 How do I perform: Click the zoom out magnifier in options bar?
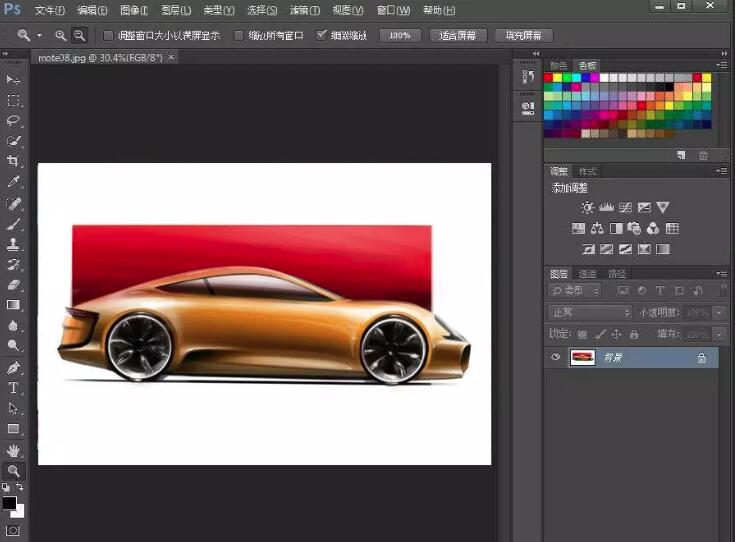click(x=79, y=35)
